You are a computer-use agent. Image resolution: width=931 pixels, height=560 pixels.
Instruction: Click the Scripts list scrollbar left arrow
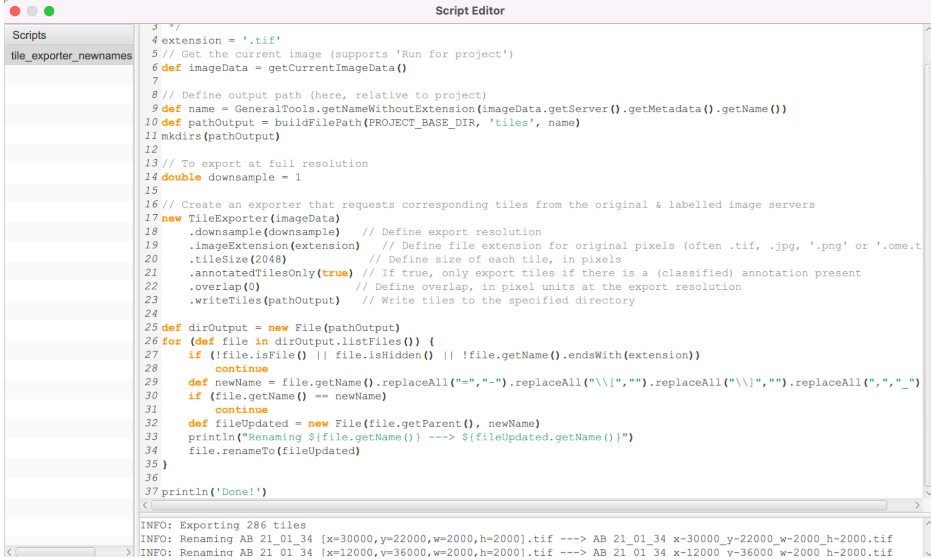pos(9,552)
